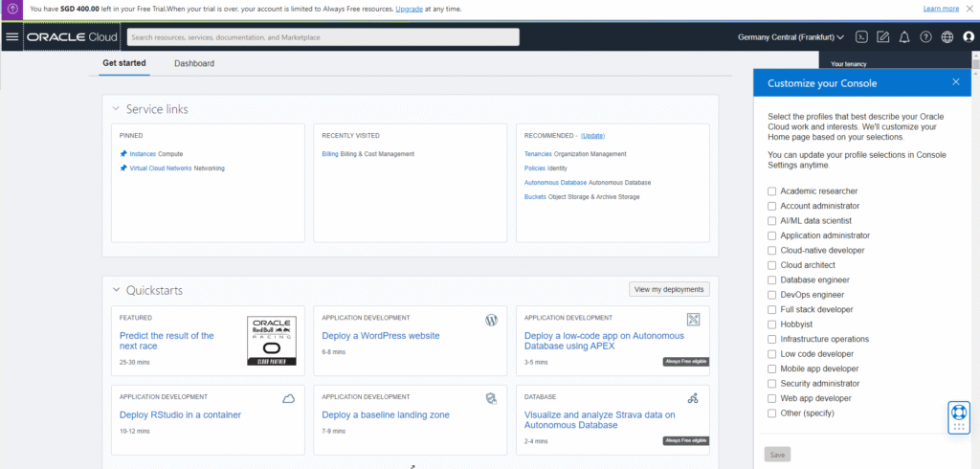Click the Save button in Customize panel
This screenshot has width=980, height=469.
[x=777, y=455]
